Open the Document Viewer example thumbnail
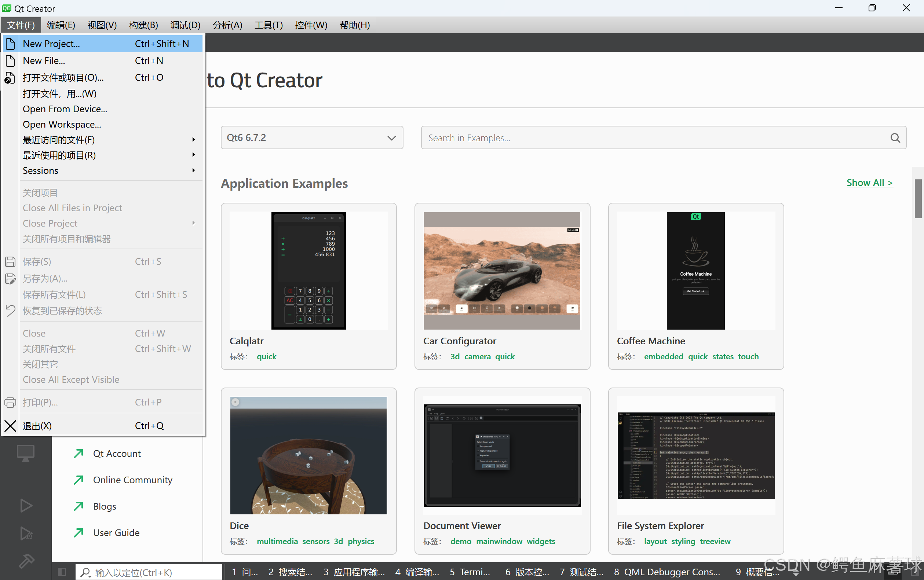 pyautogui.click(x=502, y=455)
